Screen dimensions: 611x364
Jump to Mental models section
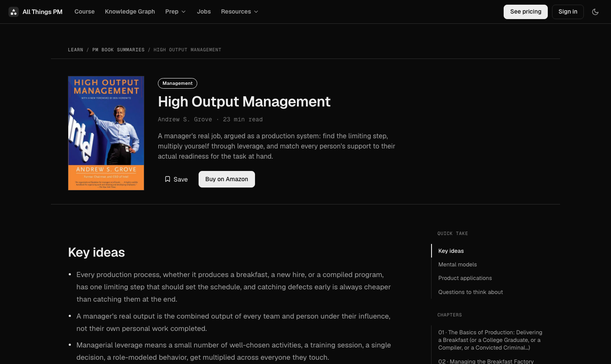(x=457, y=264)
